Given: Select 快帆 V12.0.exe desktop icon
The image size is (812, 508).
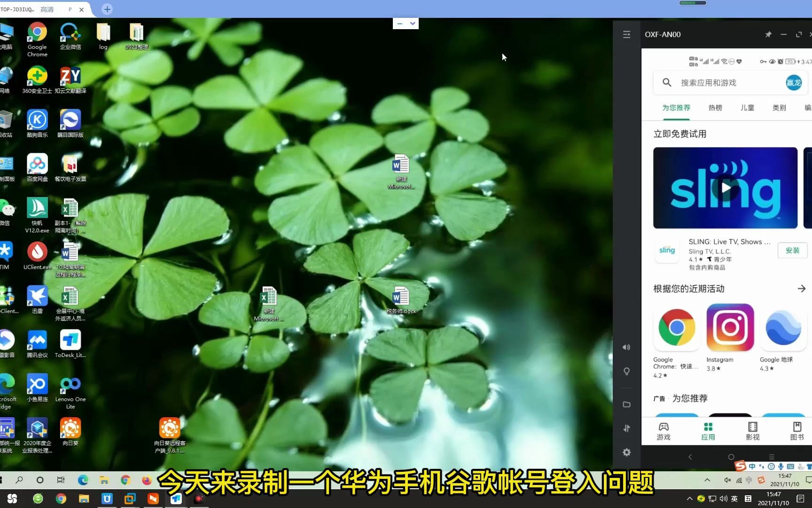Looking at the screenshot, I should 37,215.
